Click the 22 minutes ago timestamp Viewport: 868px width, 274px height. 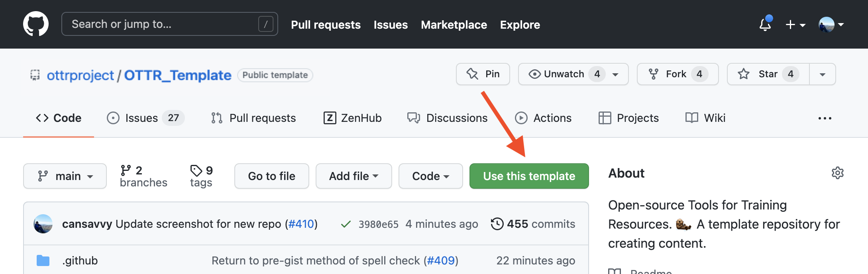click(536, 260)
